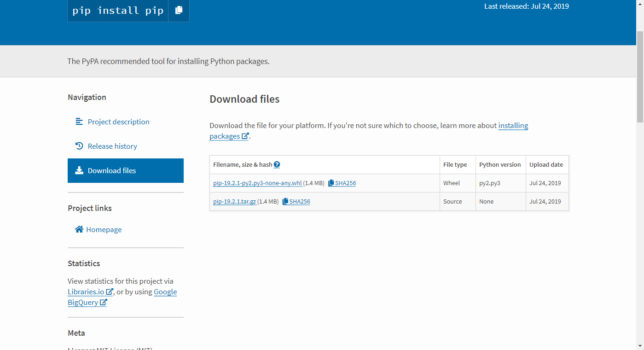Select the Download files navigation item
The height and width of the screenshot is (350, 644).
126,170
